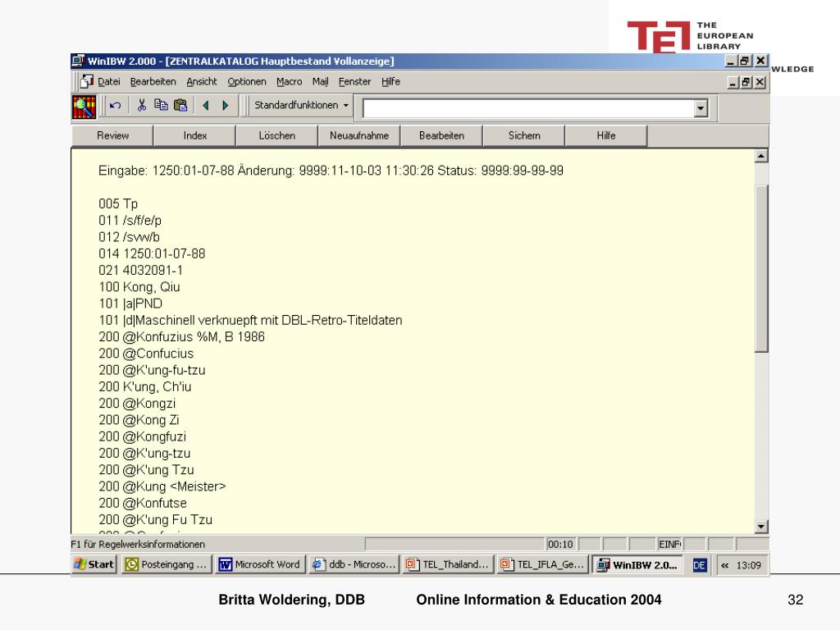The height and width of the screenshot is (630, 840).
Task: Click line '200 @Confucius'
Action: (146, 354)
